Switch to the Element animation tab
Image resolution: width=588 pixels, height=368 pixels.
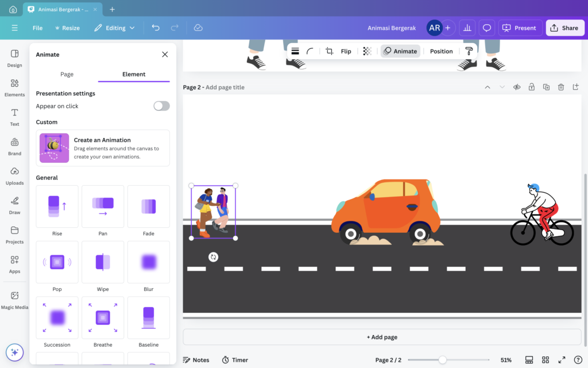(x=134, y=74)
